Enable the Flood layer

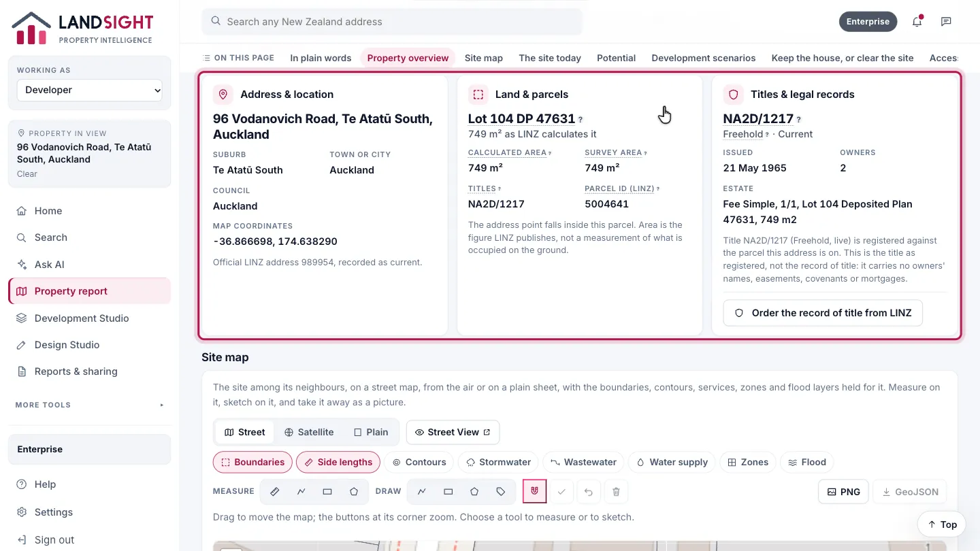807,462
